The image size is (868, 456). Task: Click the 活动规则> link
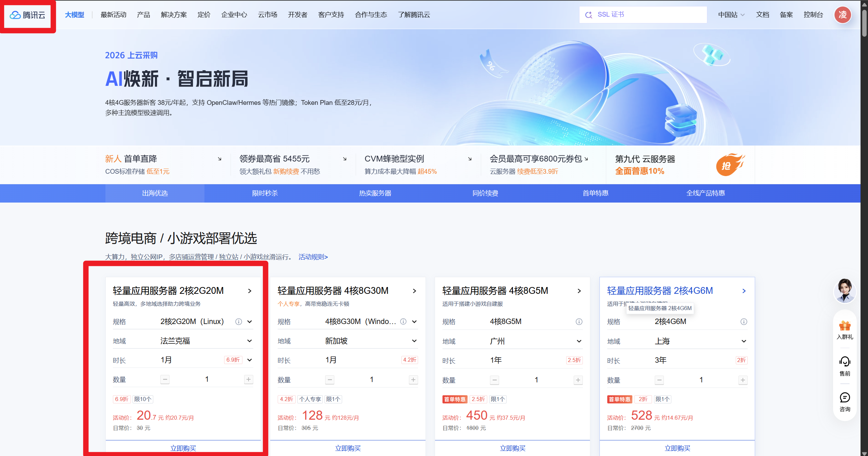click(x=313, y=257)
